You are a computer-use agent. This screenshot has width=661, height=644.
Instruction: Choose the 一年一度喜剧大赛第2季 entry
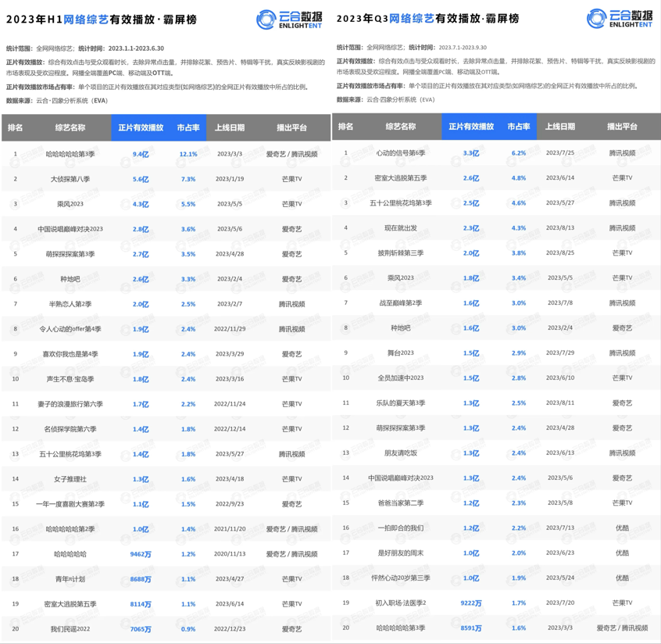point(70,504)
